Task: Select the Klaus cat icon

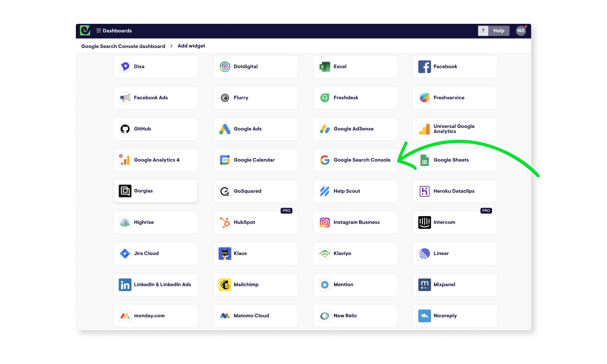Action: [x=225, y=253]
